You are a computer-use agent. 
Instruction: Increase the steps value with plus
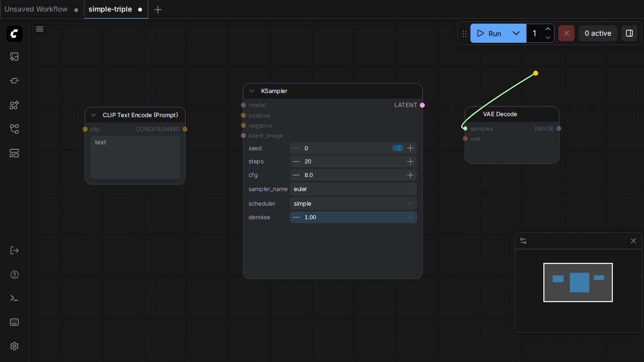point(411,161)
